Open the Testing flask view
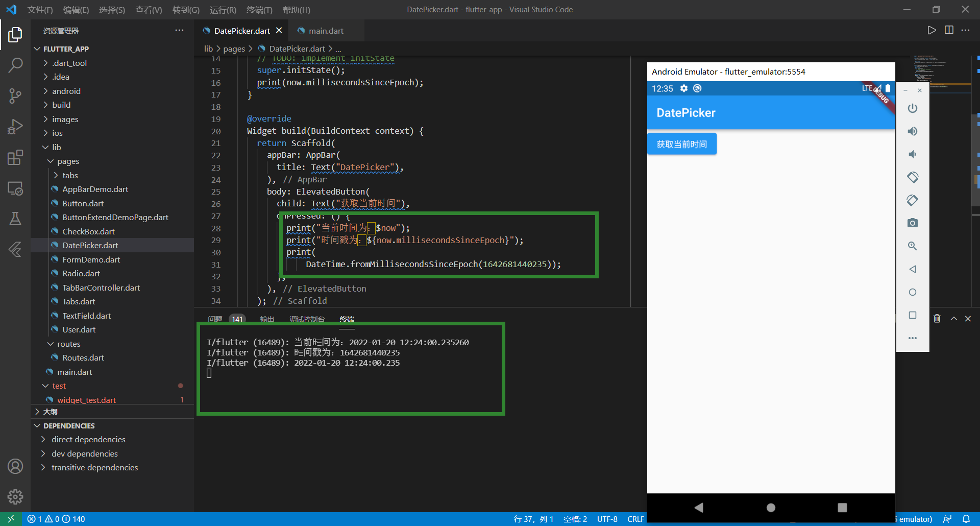The width and height of the screenshot is (980, 526). tap(15, 219)
